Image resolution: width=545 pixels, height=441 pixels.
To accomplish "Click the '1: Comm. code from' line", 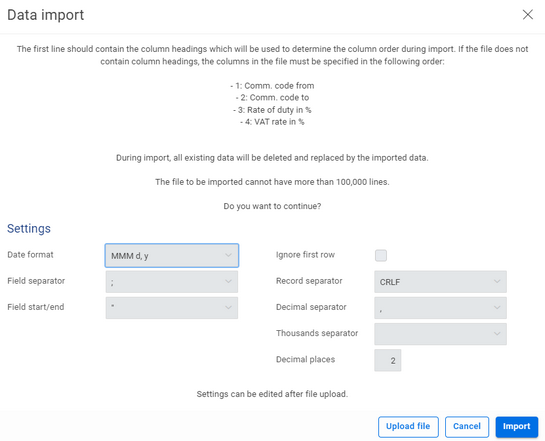I will pos(272,85).
